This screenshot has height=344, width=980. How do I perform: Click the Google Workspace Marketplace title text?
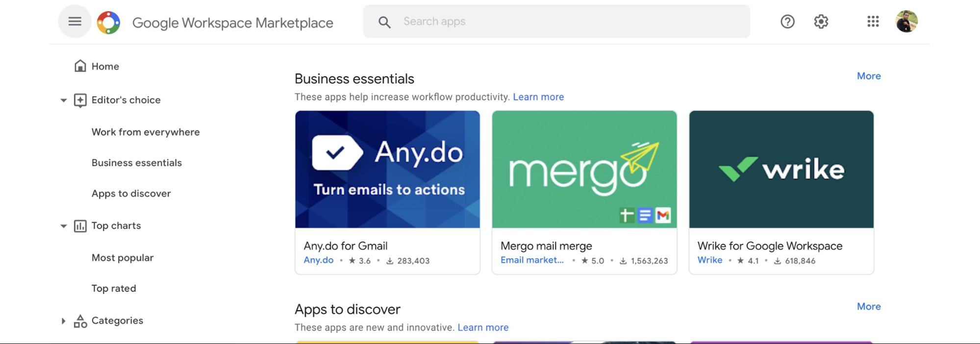233,23
